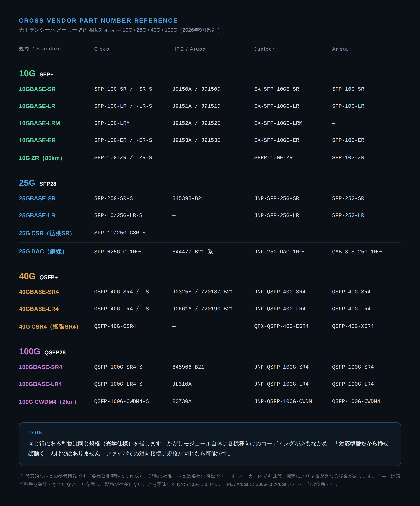The width and height of the screenshot is (420, 506).
Task: Click the 100G QSFP28 section heading
Action: pos(42,352)
